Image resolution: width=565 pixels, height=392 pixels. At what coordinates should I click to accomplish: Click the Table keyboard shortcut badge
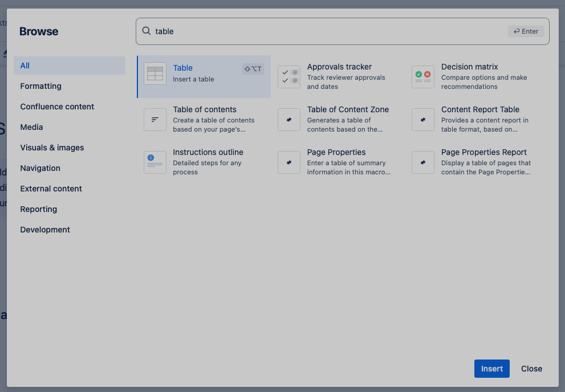[x=253, y=69]
